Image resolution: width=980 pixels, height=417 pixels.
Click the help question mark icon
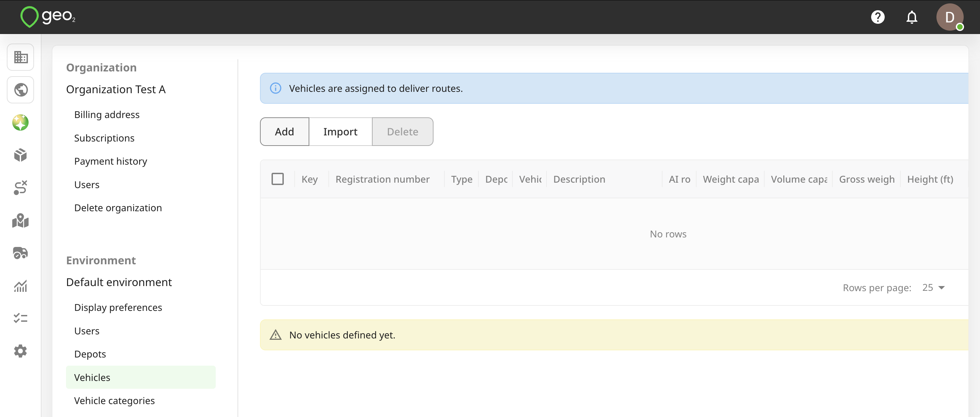(878, 17)
